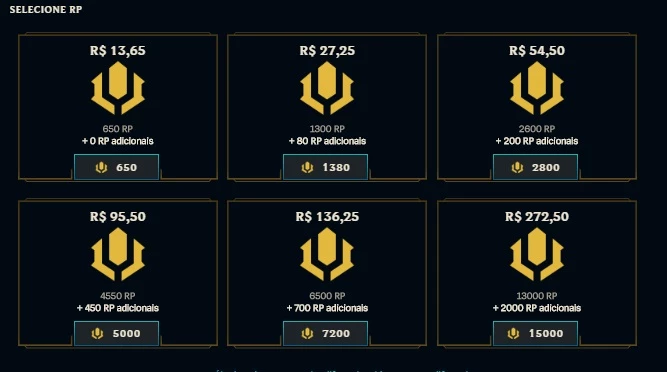Screen dimensions: 667x372
Task: Click the '4550 RP' base amount label
Action: coord(118,295)
